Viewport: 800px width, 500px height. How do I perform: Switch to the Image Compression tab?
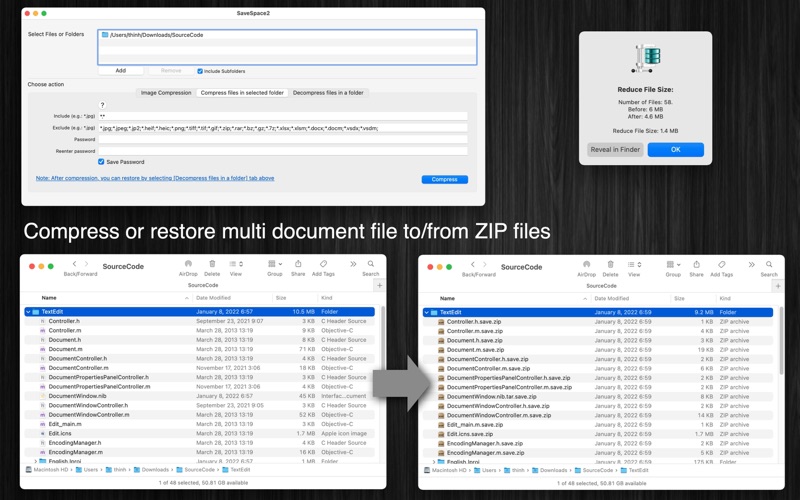[166, 93]
